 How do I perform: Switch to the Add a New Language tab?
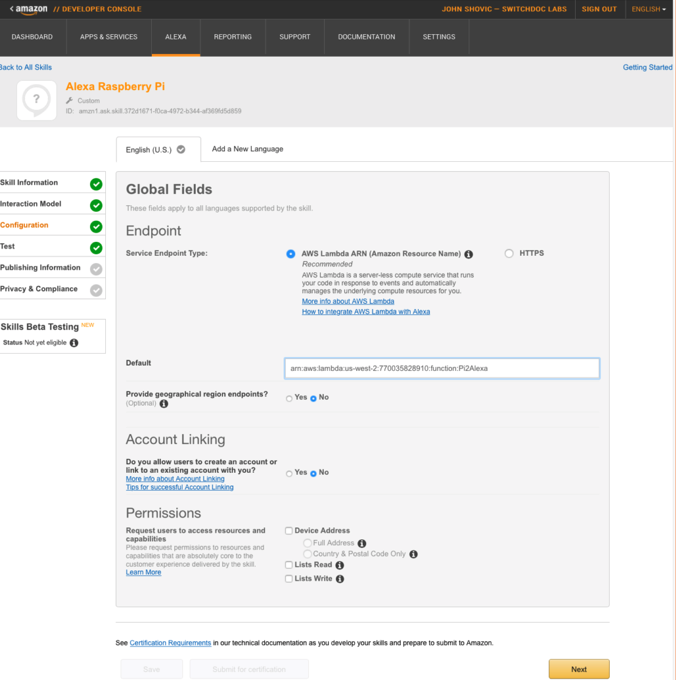(x=247, y=149)
